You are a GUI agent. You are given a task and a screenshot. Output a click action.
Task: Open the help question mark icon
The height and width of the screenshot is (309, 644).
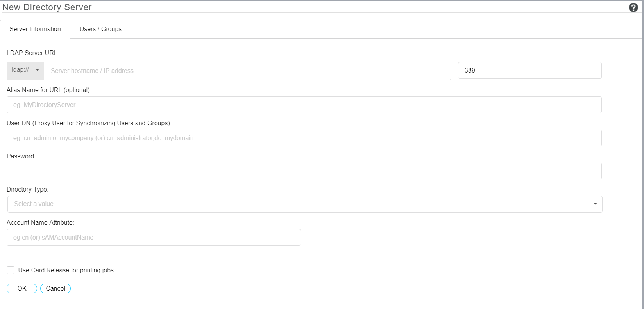(x=633, y=7)
